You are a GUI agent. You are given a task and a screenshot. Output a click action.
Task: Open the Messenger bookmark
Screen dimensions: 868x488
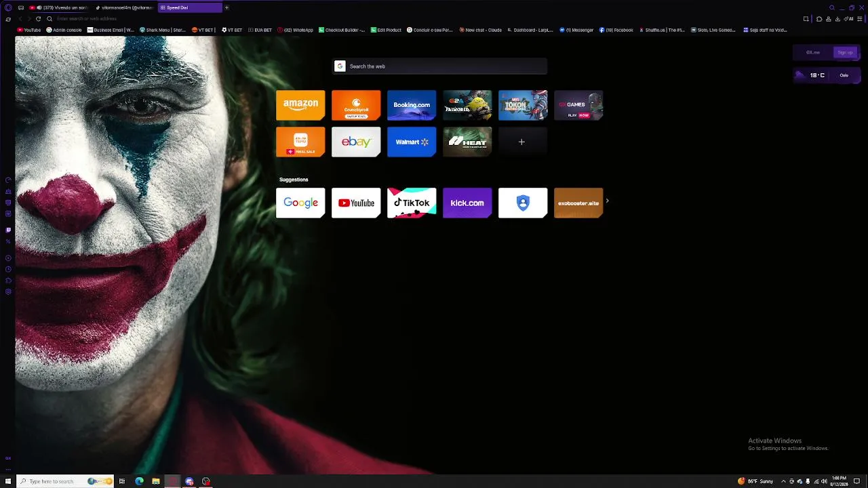[x=576, y=30]
